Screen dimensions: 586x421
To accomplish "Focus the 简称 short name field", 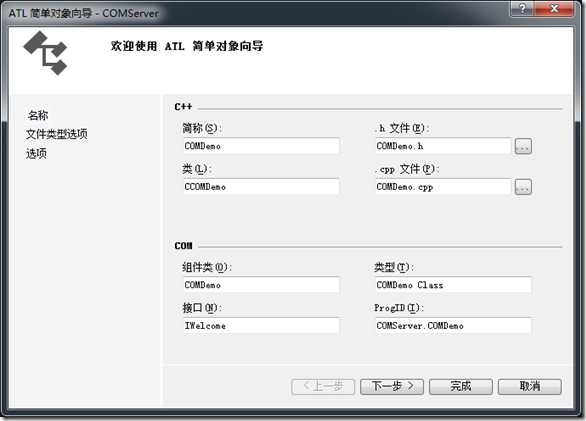I will coord(261,146).
